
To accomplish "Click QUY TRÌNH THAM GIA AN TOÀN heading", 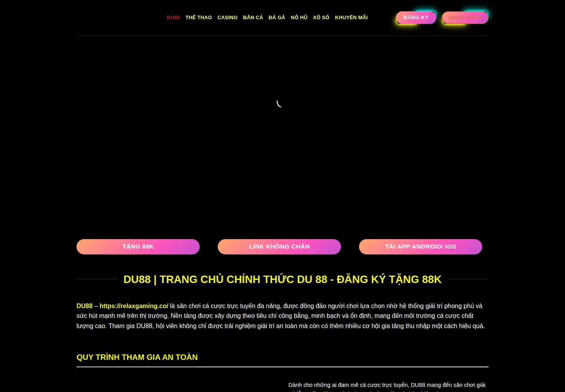I will (x=137, y=357).
